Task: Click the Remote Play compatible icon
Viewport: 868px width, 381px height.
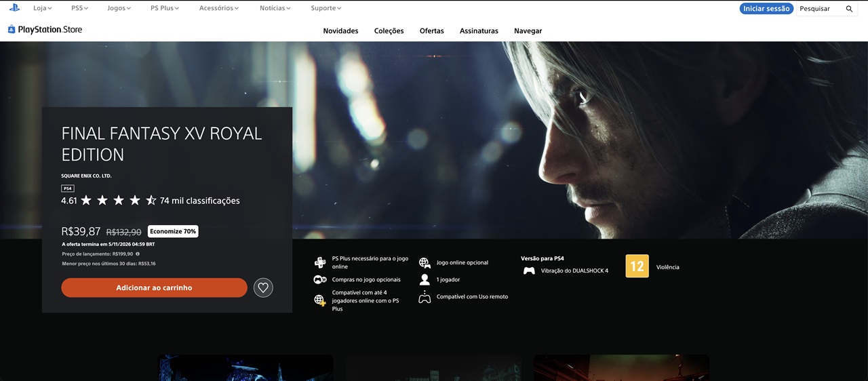Action: 425,296
